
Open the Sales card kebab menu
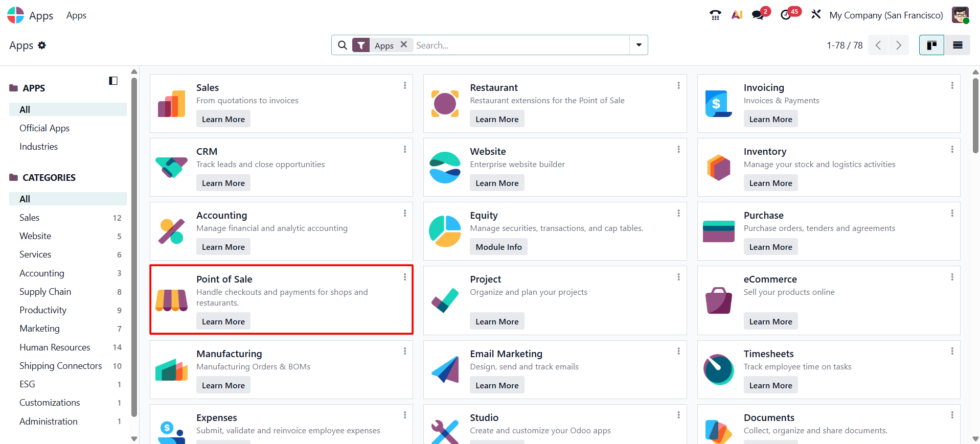(405, 85)
